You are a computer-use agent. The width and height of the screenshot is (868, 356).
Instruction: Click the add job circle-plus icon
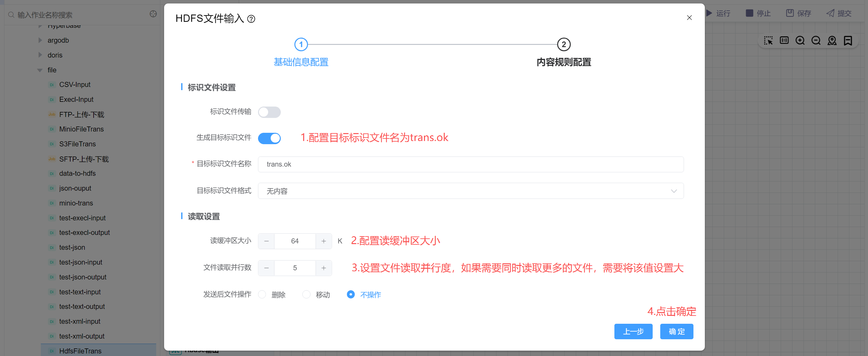coord(153,14)
